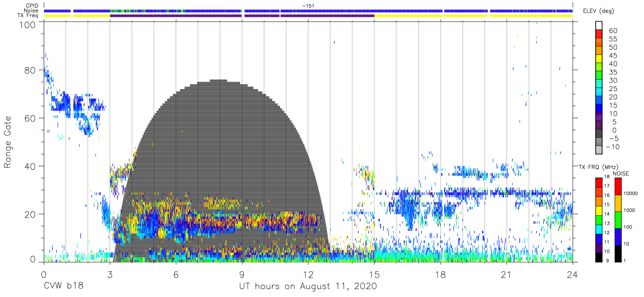The height and width of the screenshot is (297, 644).
Task: Click range gate tick label 80
Action: (30, 70)
